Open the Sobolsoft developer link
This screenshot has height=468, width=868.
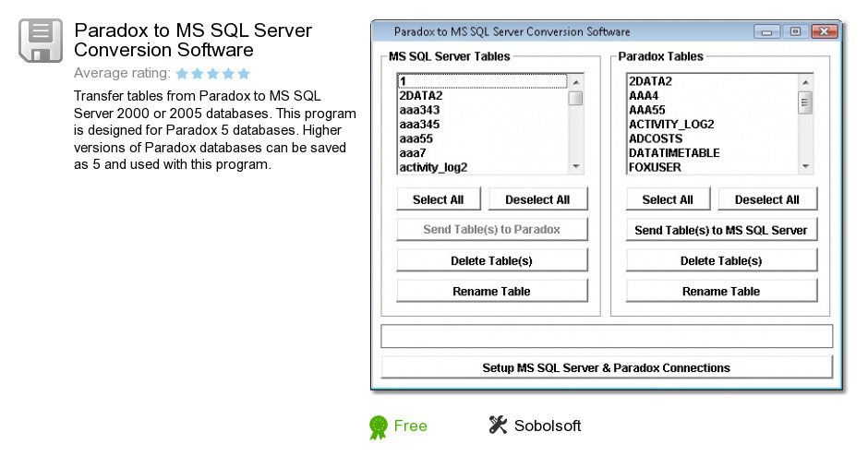click(x=548, y=426)
